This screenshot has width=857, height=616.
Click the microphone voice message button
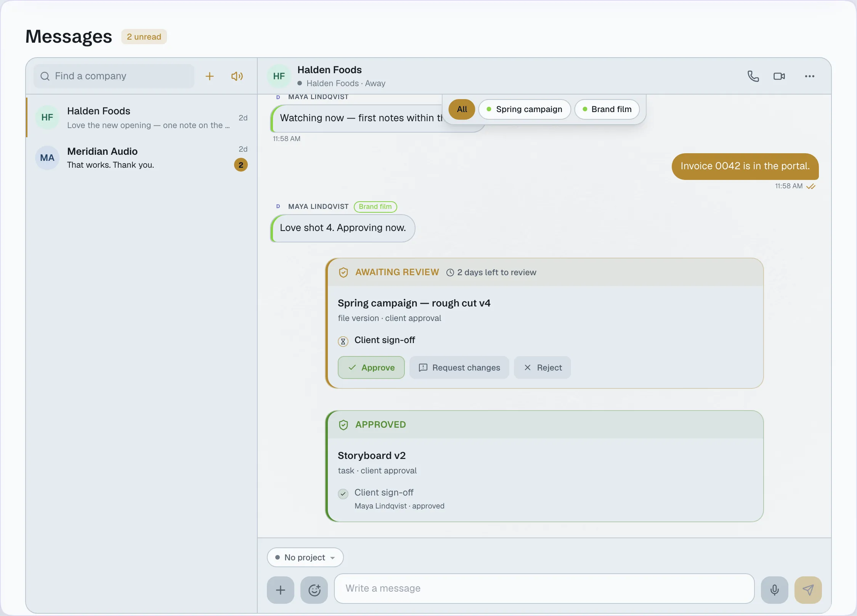pos(775,590)
